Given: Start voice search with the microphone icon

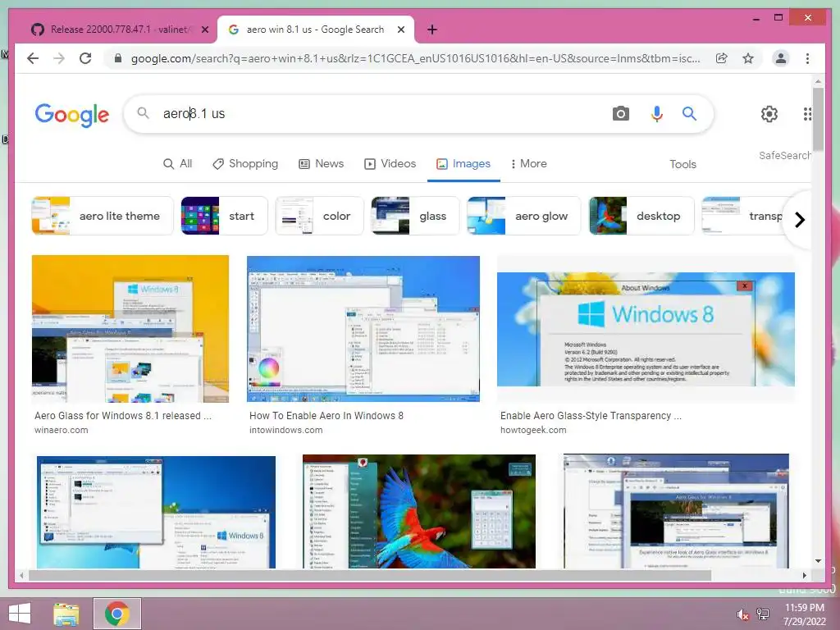Looking at the screenshot, I should point(657,113).
